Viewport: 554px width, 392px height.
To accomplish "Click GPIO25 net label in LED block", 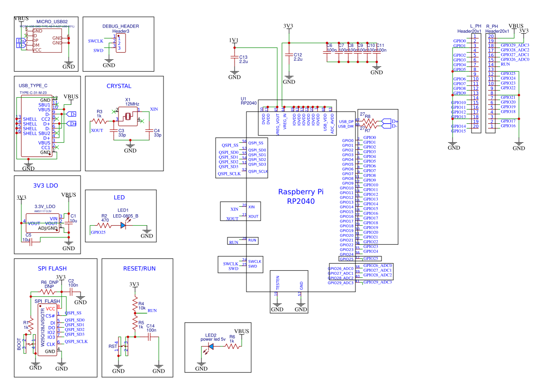I will pyautogui.click(x=98, y=232).
